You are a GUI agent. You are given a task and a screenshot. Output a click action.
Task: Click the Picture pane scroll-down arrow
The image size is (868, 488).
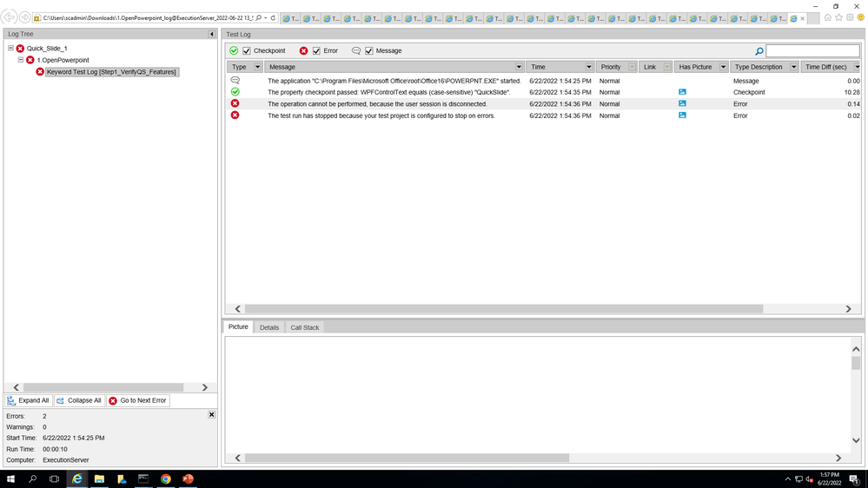[856, 440]
